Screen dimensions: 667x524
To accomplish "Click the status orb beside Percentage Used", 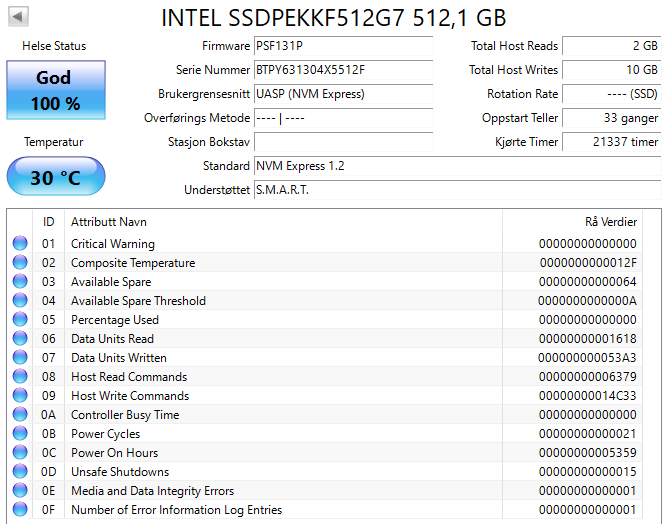I will point(20,320).
